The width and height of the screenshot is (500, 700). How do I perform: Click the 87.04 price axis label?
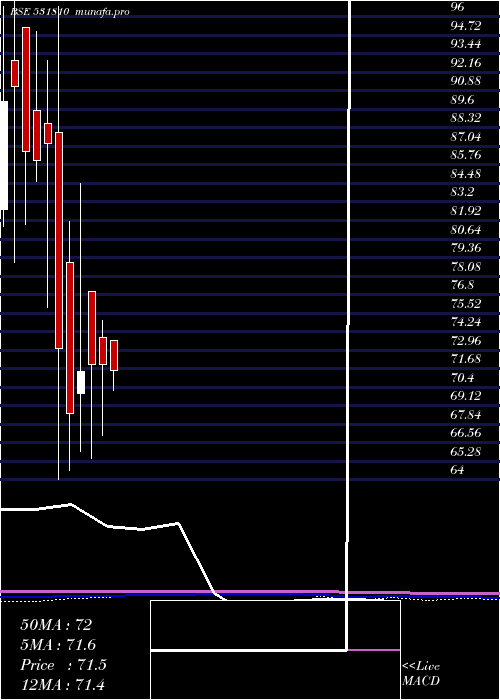pos(466,137)
